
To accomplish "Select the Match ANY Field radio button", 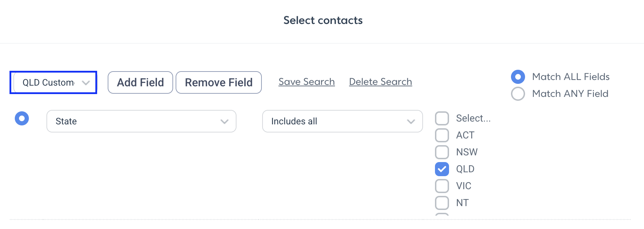I will coord(518,94).
